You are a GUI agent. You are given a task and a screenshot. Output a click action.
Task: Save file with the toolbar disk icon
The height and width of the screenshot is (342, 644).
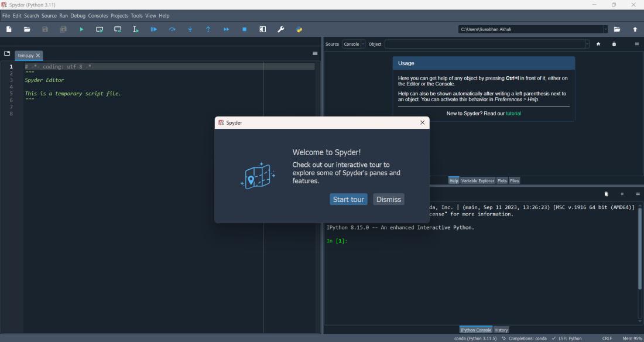pyautogui.click(x=45, y=29)
